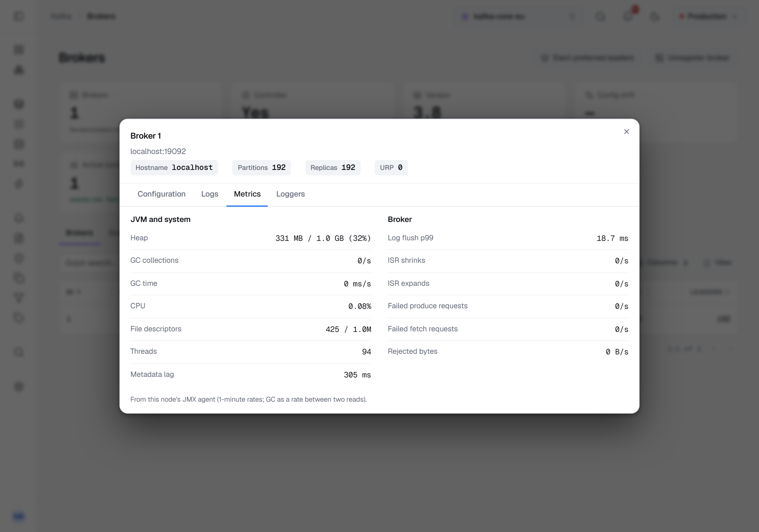Click the Replicas 192 chip
This screenshot has width=759, height=532.
coord(333,168)
